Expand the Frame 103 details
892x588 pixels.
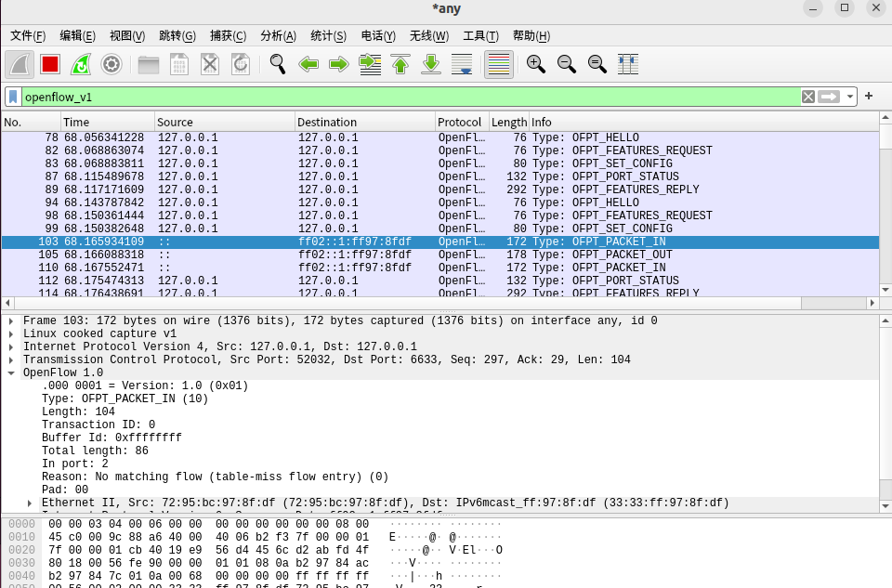[11, 321]
